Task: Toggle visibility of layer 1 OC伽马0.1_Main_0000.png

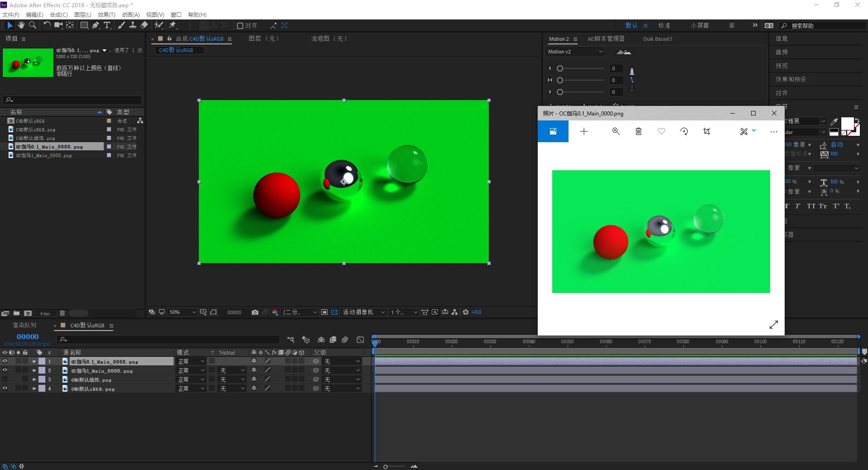Action: (x=5, y=361)
